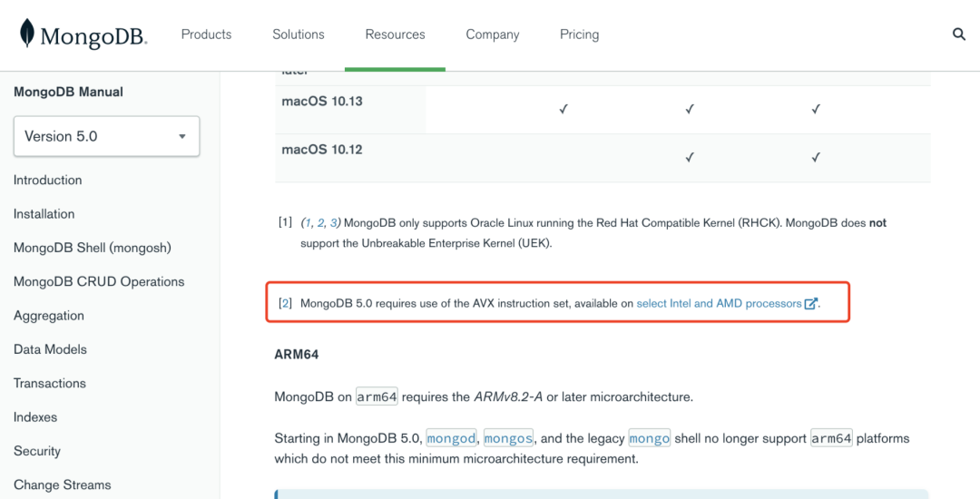Click the ARM64 section heading
Viewport: 980px width, 499px height.
[x=296, y=355]
